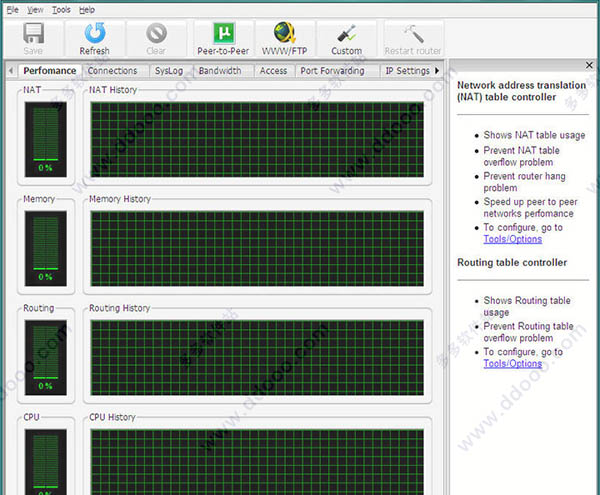Screen dimensions: 600x495
Task: Select the Perfomance tab
Action: click(50, 71)
